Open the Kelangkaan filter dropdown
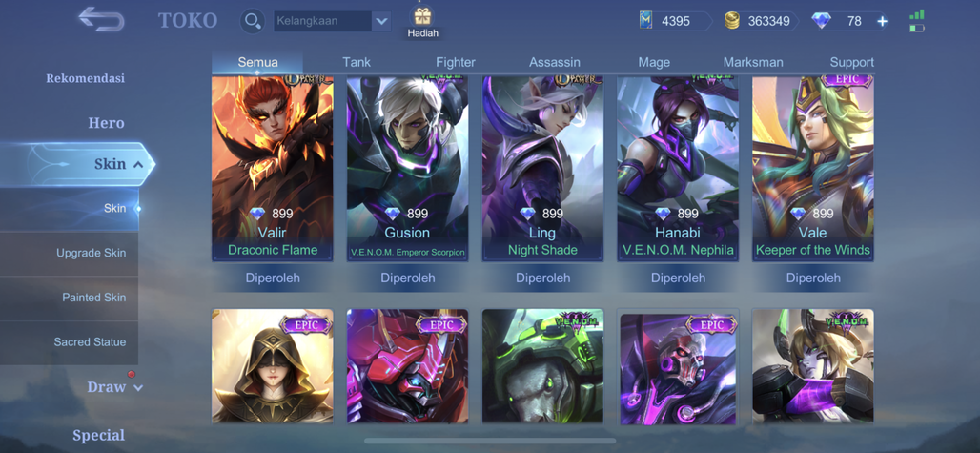The width and height of the screenshot is (980, 453). click(333, 21)
